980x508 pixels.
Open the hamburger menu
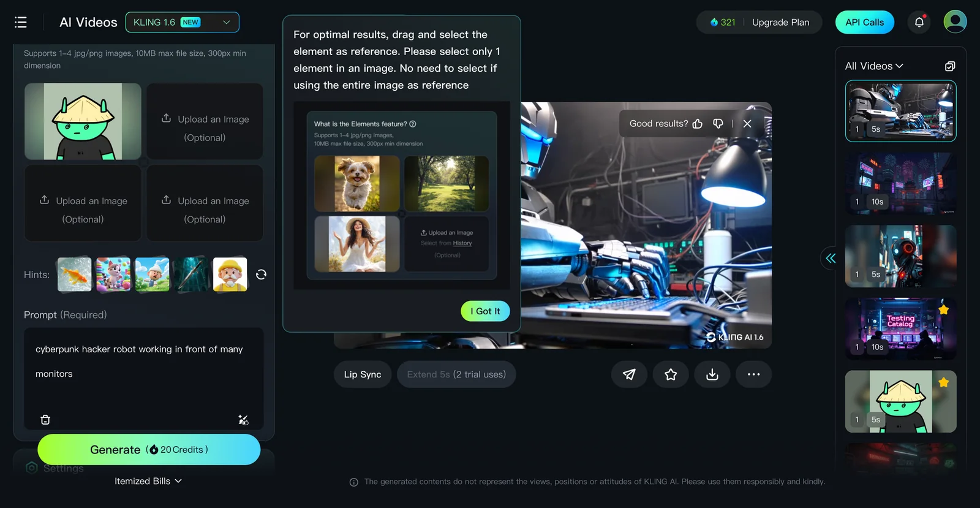point(21,23)
